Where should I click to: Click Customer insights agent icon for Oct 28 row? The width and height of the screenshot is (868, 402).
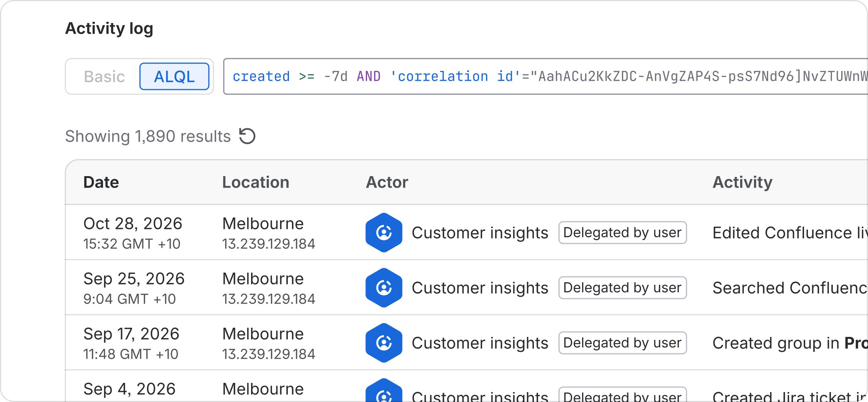coord(384,232)
